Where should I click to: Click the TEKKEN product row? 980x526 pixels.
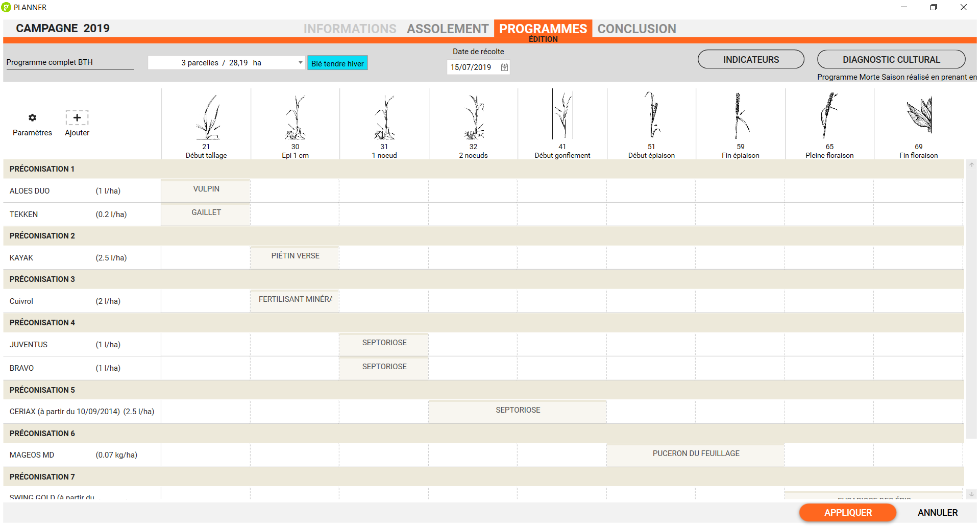[82, 214]
